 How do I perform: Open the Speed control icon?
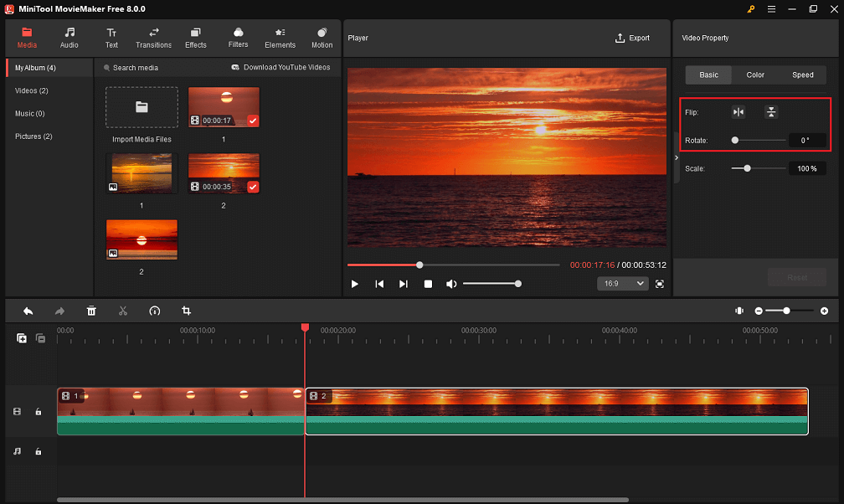(x=154, y=311)
